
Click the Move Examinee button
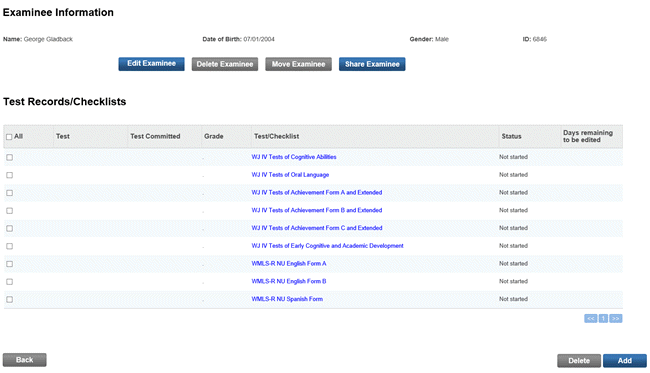point(298,64)
